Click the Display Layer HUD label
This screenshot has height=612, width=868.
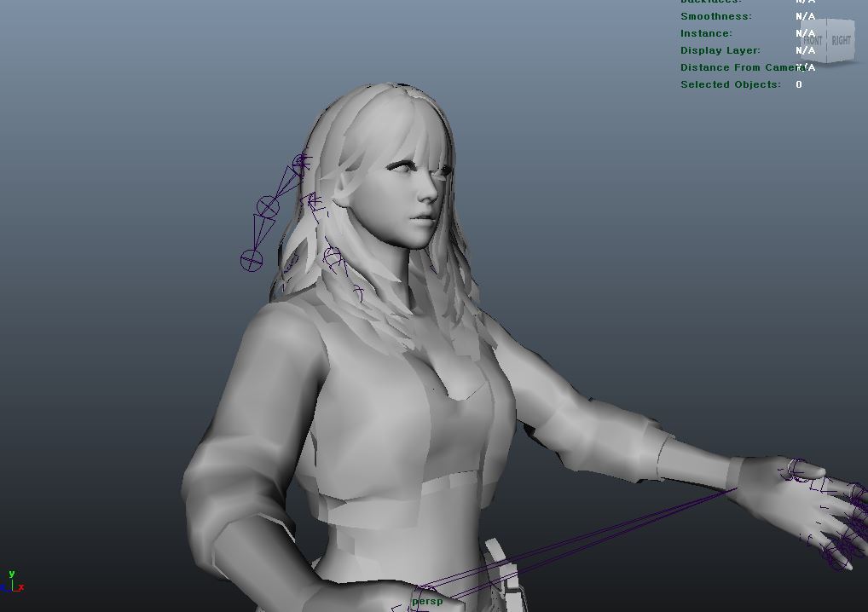coord(720,50)
